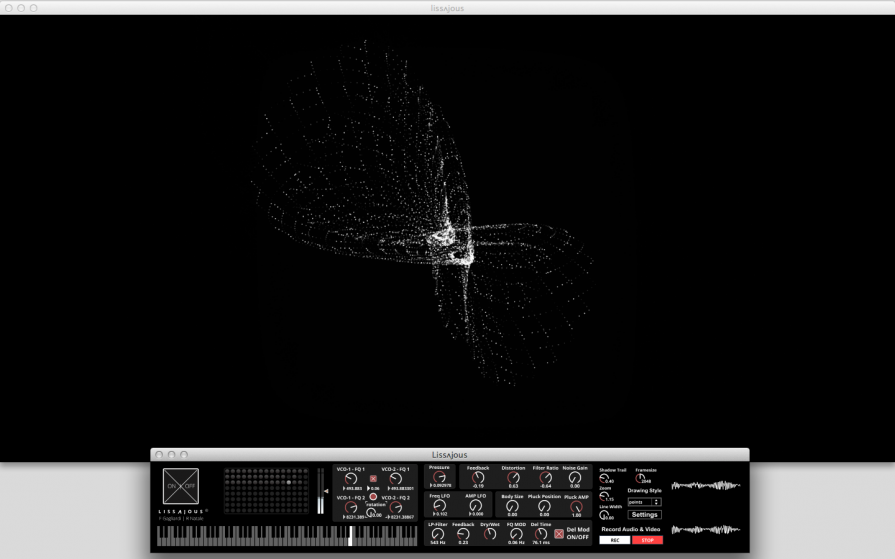This screenshot has width=895, height=559.
Task: Toggle the red X box between VCO-1 and VCO-2
Action: [373, 479]
